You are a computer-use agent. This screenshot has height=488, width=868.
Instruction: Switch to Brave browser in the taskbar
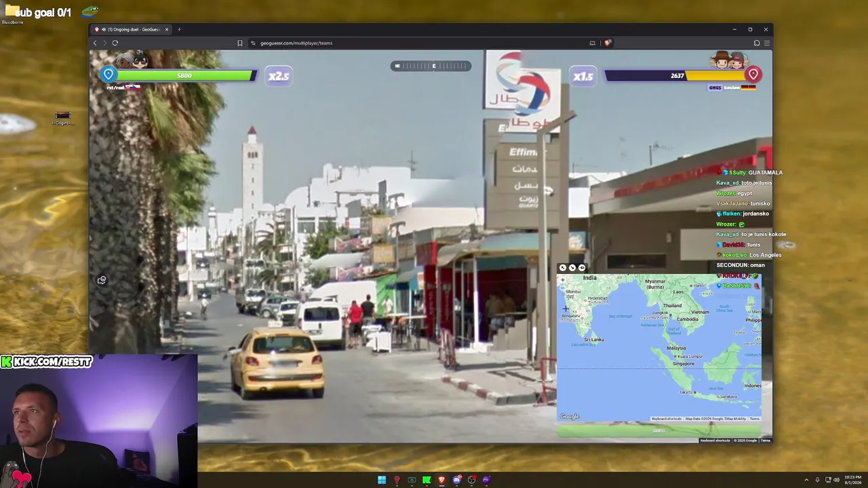click(x=441, y=480)
